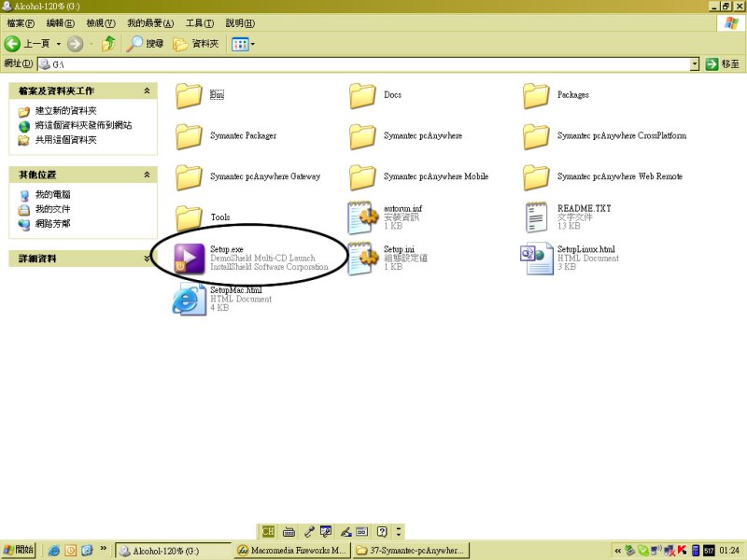Select Symantec pcAnywhere Web Remote folder icon

[x=536, y=177]
